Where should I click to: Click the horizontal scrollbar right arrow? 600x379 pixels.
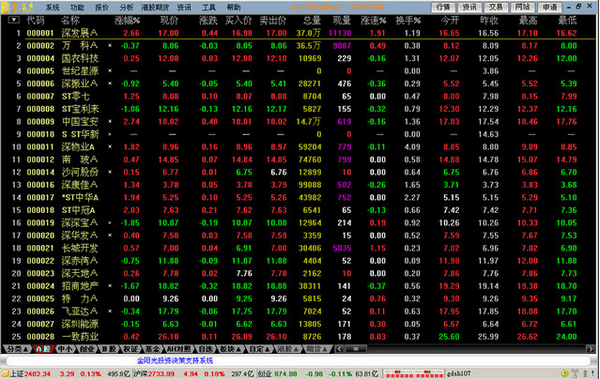pyautogui.click(x=590, y=349)
